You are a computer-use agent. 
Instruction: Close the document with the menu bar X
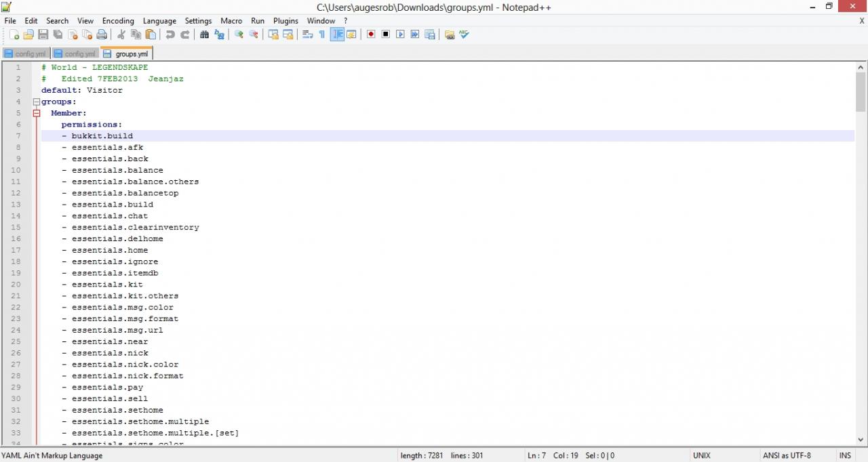pyautogui.click(x=862, y=21)
